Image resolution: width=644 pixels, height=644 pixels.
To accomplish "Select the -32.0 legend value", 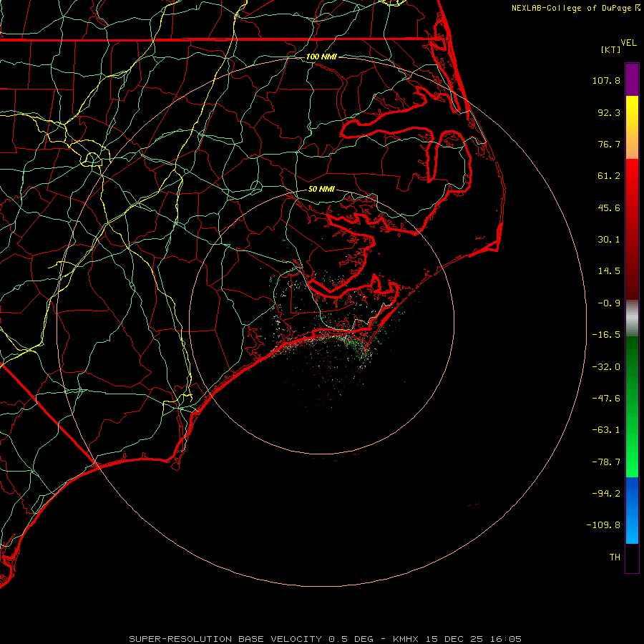I will 606,367.
